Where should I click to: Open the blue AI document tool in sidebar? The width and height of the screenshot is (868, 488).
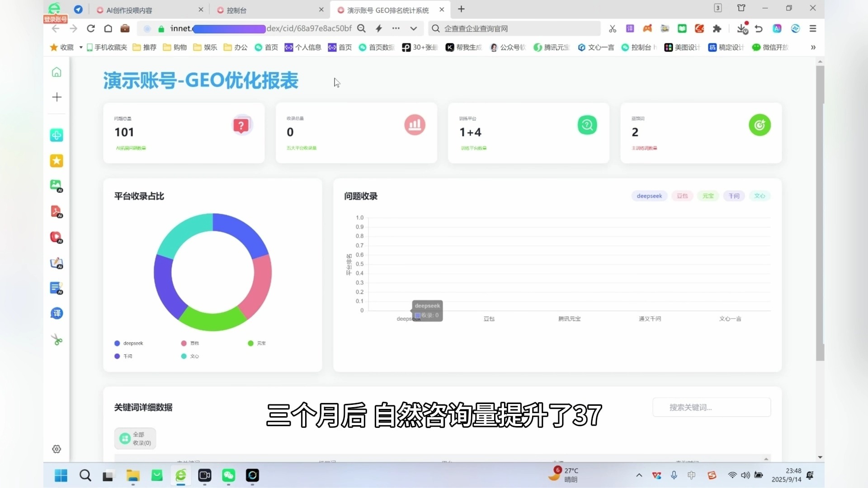(x=57, y=288)
